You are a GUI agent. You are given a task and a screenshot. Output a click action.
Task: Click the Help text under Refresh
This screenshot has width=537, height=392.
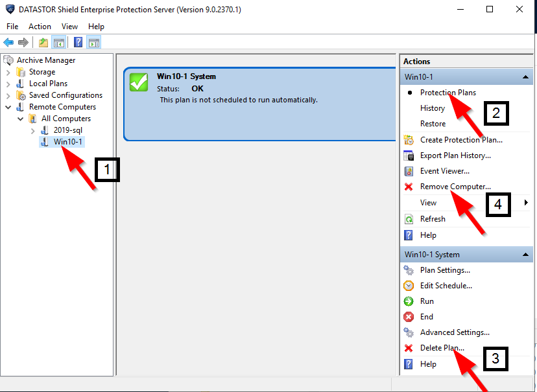point(428,235)
